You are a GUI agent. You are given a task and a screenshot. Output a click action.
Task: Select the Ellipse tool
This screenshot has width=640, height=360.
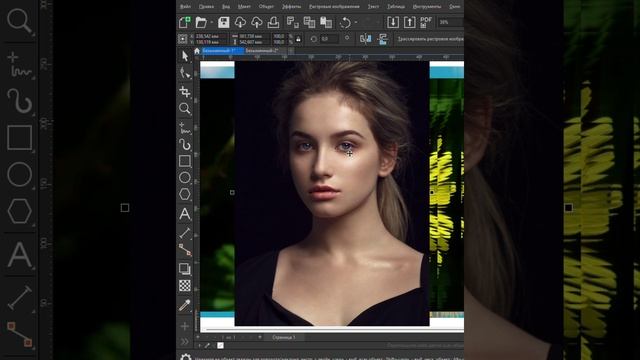pyautogui.click(x=185, y=178)
